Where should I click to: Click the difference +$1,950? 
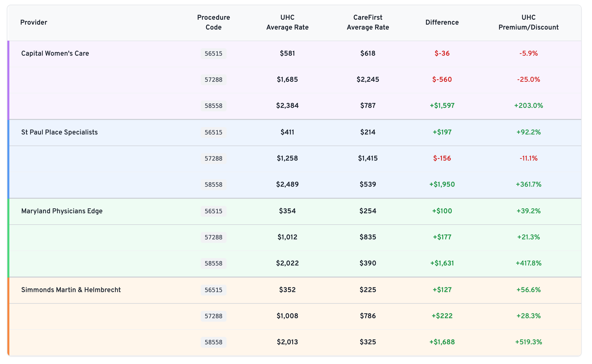[442, 184]
